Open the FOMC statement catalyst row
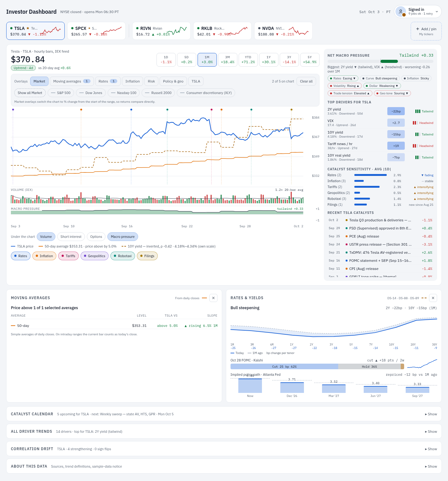The height and width of the screenshot is (481, 448). (x=380, y=261)
